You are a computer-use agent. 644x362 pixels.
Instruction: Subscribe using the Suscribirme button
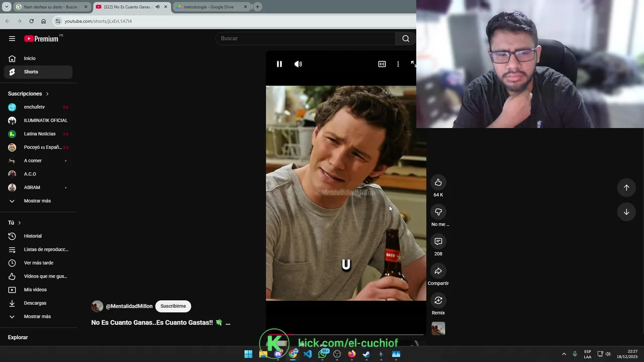173,306
